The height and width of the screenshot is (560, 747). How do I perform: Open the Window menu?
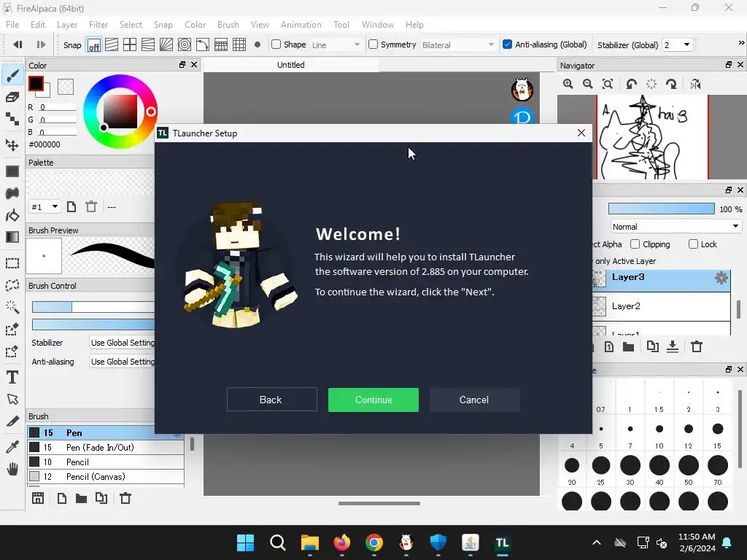coord(377,24)
